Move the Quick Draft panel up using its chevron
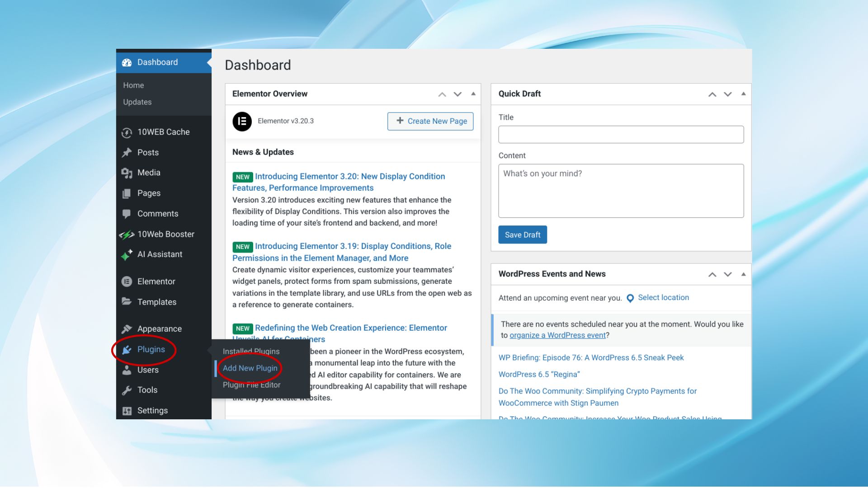This screenshot has height=488, width=868. pos(712,94)
